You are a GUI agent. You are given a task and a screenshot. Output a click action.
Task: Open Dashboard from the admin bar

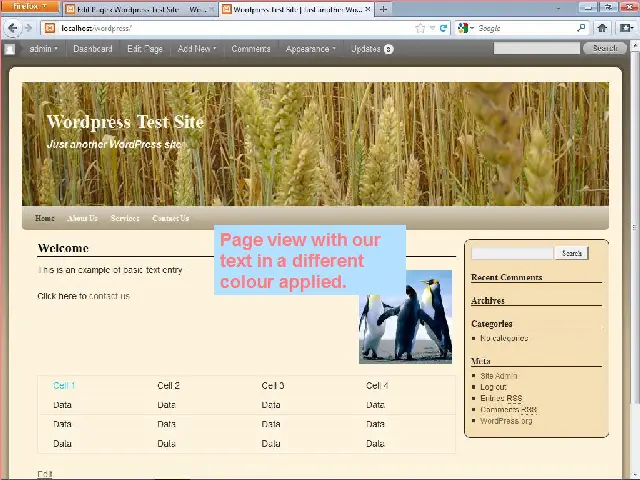(93, 49)
